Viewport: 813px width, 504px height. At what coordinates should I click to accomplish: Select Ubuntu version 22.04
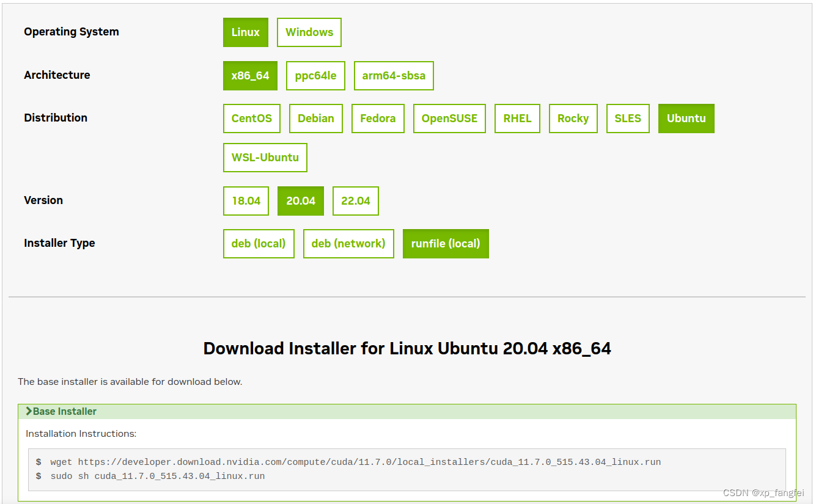(355, 200)
